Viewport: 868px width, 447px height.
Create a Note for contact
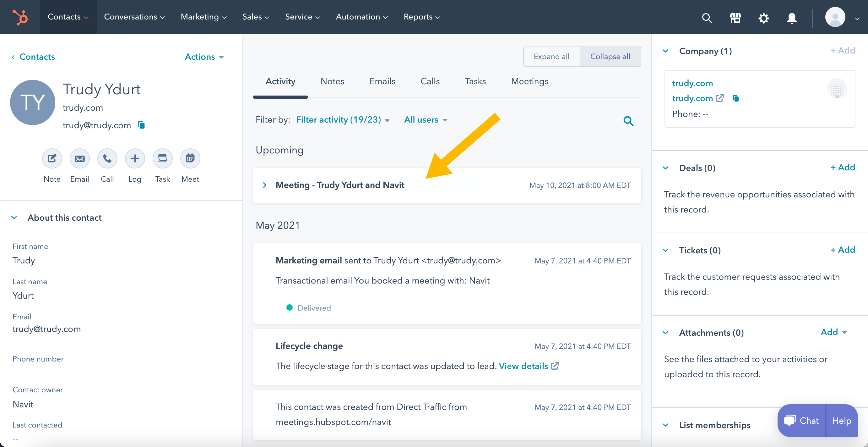(52, 158)
